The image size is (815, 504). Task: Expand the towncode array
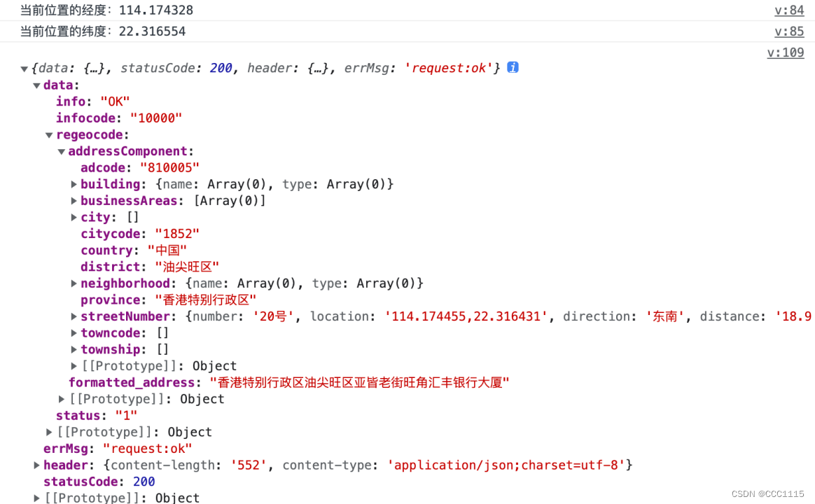pyautogui.click(x=74, y=333)
